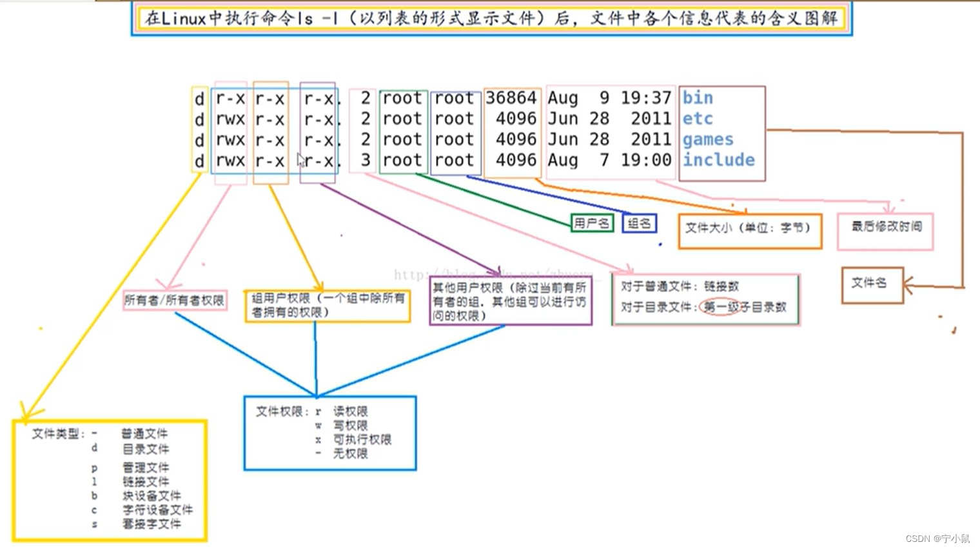Select the 'include' directory name
This screenshot has height=549, width=980.
pos(718,160)
